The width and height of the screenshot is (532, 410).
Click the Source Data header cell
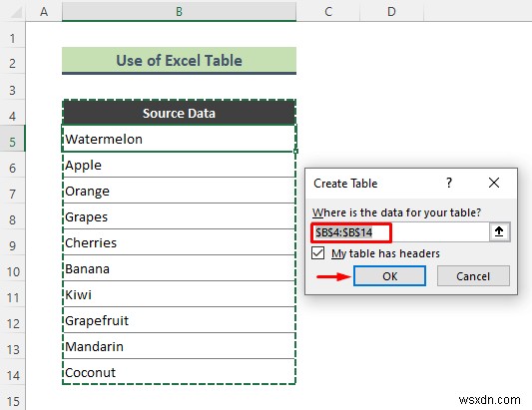tap(179, 113)
